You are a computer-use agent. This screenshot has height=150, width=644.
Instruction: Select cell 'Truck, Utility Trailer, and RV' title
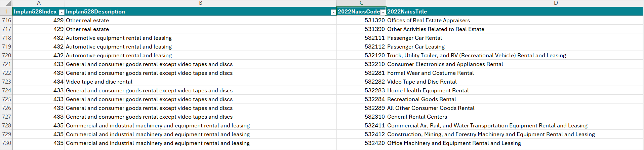click(514, 55)
